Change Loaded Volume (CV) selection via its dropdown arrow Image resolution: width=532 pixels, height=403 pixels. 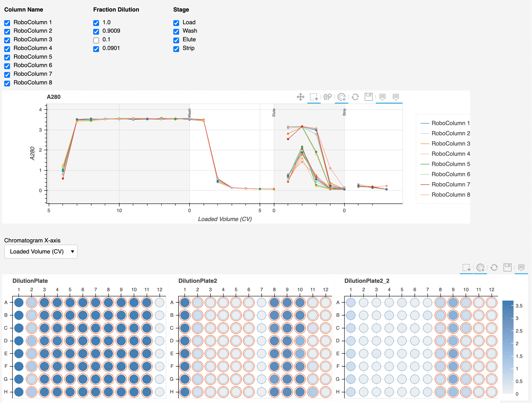coord(73,251)
